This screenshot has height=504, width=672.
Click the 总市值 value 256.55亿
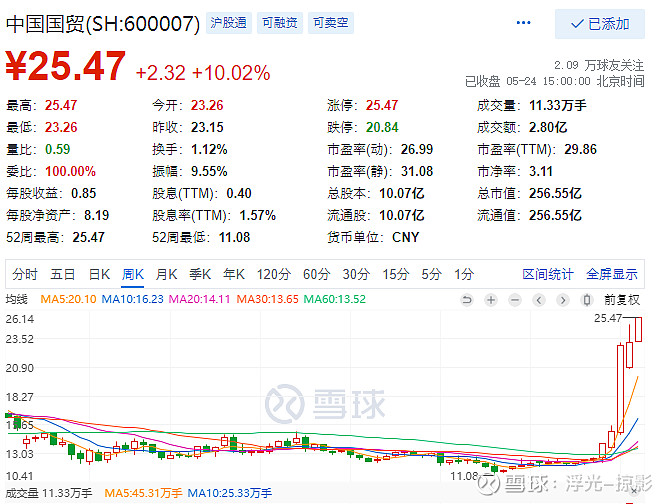tap(555, 193)
